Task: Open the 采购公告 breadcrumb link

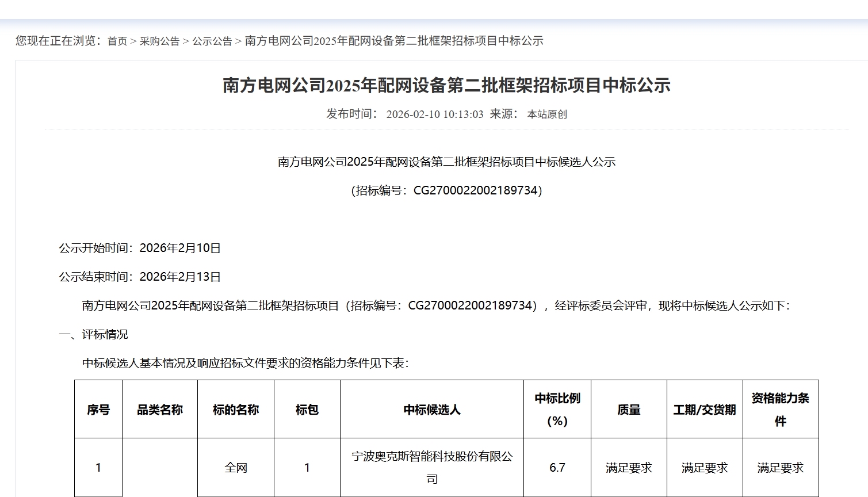Action: click(160, 41)
